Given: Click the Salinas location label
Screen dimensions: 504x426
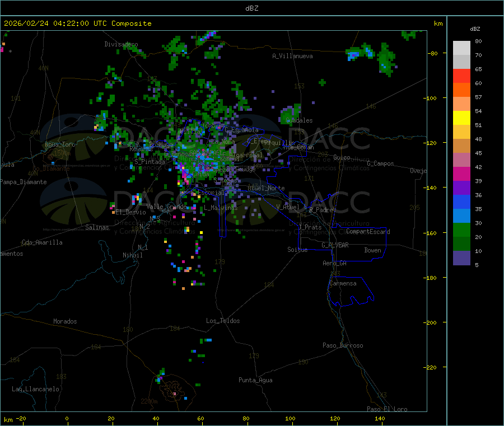Looking at the screenshot, I should point(97,227).
